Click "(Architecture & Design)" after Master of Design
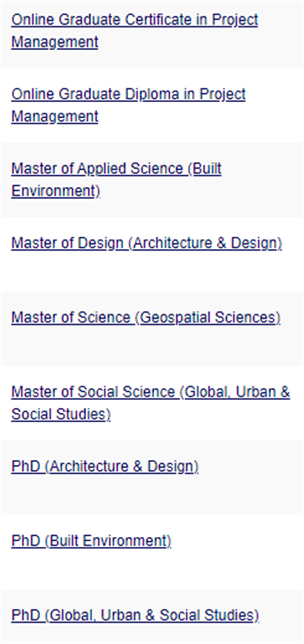Image resolution: width=304 pixels, height=644 pixels. pyautogui.click(x=205, y=243)
